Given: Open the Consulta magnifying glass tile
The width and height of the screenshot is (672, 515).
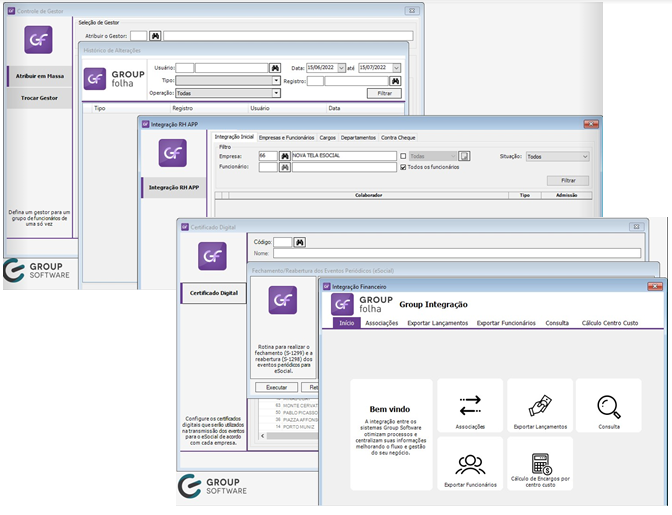Looking at the screenshot, I should coord(609,405).
